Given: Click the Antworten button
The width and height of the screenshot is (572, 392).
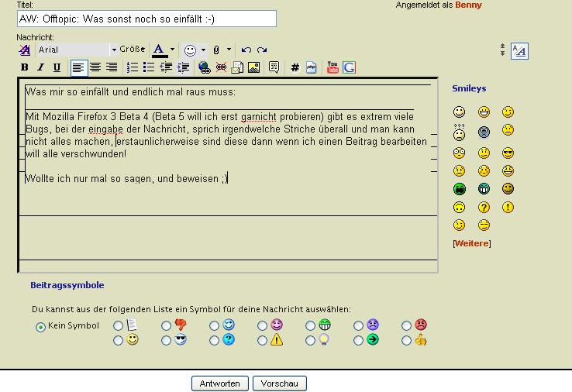Looking at the screenshot, I should pyautogui.click(x=220, y=383).
